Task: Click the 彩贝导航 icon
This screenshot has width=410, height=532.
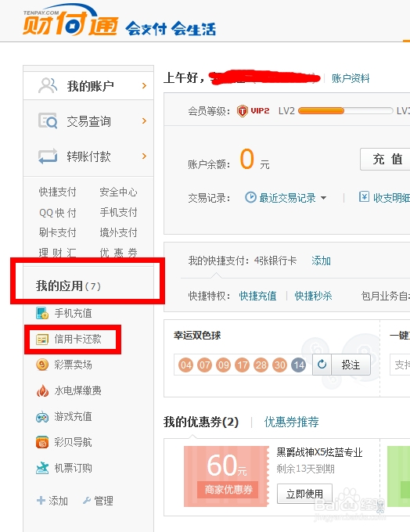Action: click(42, 442)
